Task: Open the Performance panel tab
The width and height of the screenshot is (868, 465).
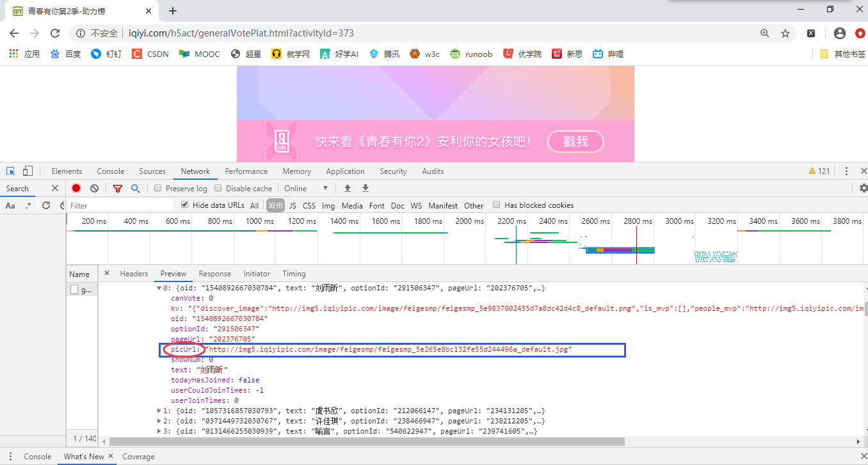Action: coord(246,171)
